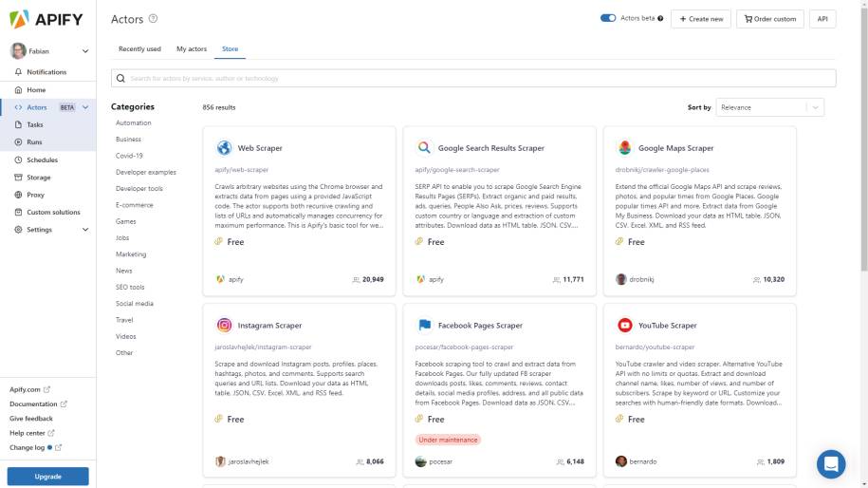Click the Settings gear icon
This screenshot has width=868, height=488.
18,230
